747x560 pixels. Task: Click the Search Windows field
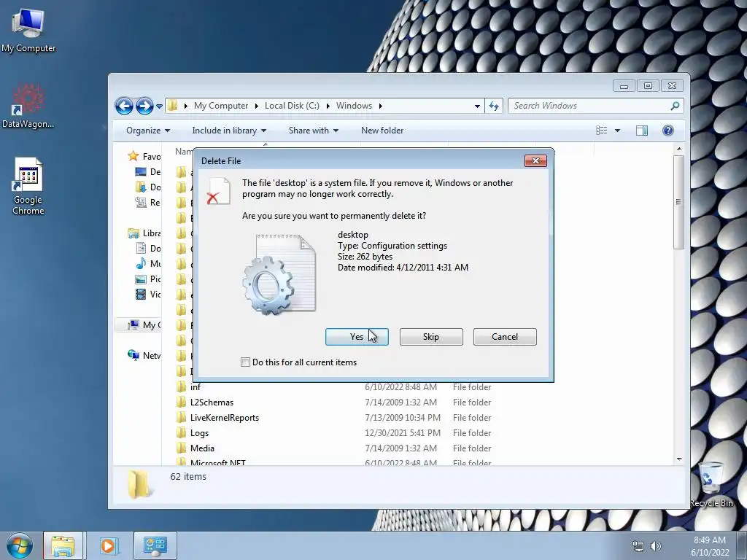coord(595,106)
